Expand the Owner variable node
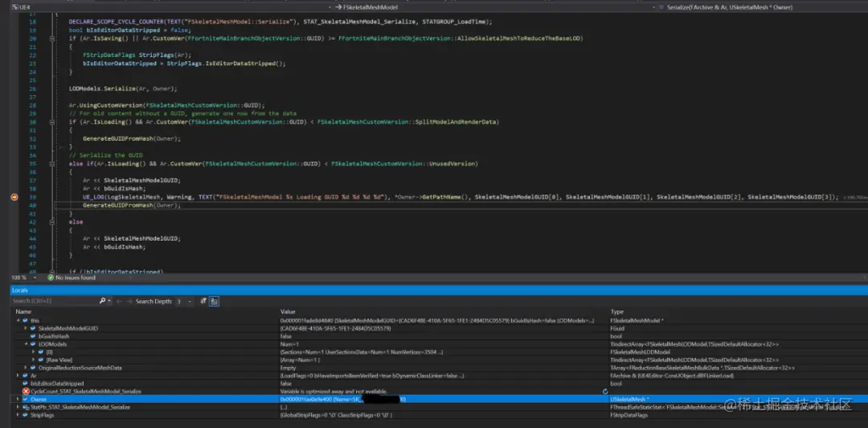868x428 pixels. (18, 399)
